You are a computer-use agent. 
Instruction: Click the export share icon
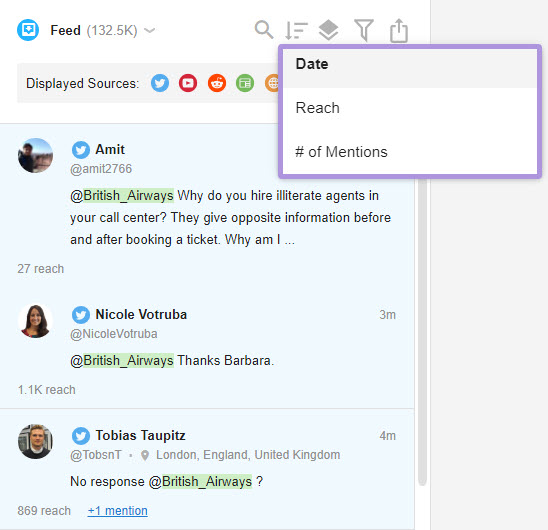399,30
